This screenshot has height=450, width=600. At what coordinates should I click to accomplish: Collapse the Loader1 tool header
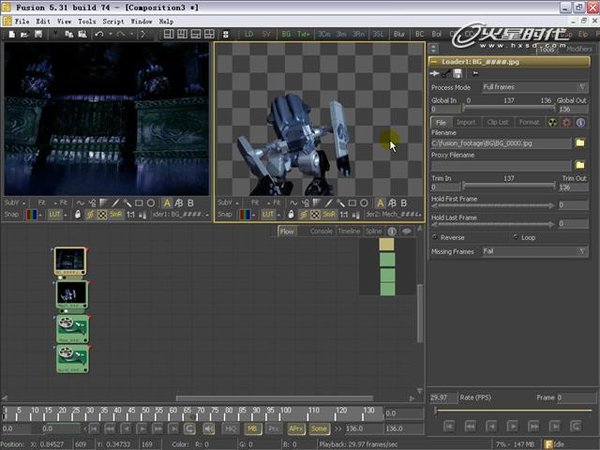point(435,62)
